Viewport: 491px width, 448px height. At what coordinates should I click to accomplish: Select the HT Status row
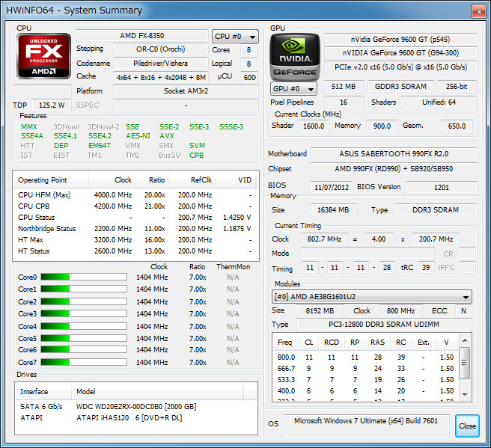(x=135, y=251)
